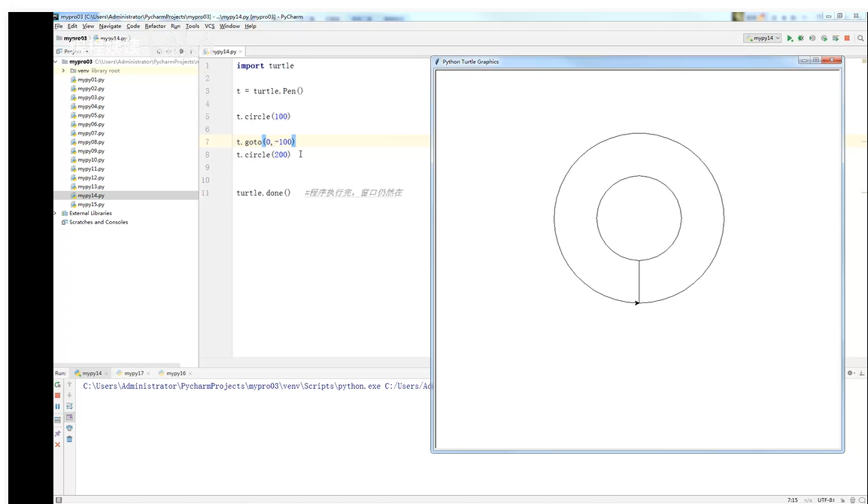Start debugging with the bug icon
Image resolution: width=868 pixels, height=504 pixels.
pos(801,38)
